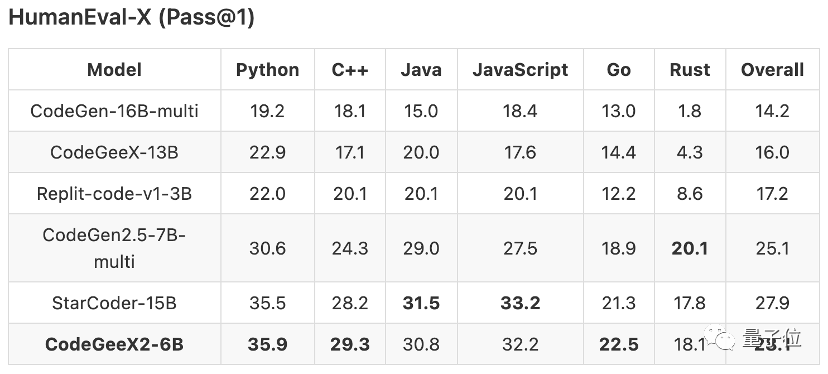This screenshot has width=828, height=374.
Task: Select StarCoder's 27.9 overall score
Action: coord(772,303)
